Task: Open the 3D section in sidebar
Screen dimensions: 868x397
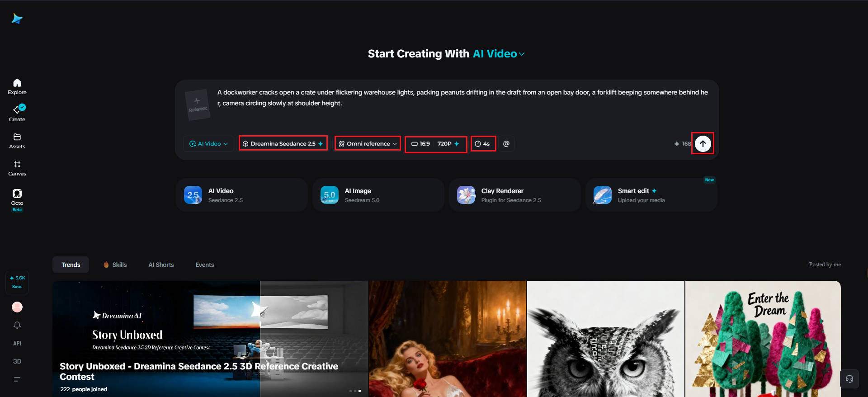Action: click(17, 361)
